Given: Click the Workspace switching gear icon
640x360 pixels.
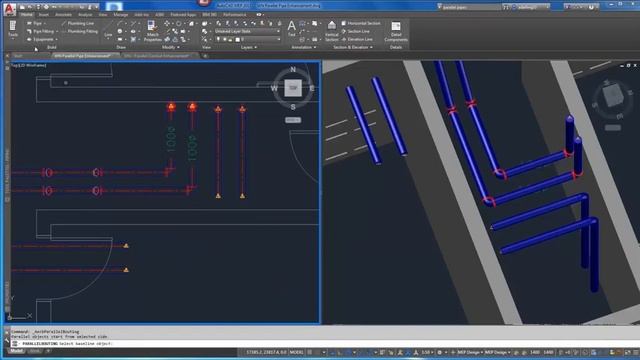Looking at the screenshot, I should click(x=439, y=352).
